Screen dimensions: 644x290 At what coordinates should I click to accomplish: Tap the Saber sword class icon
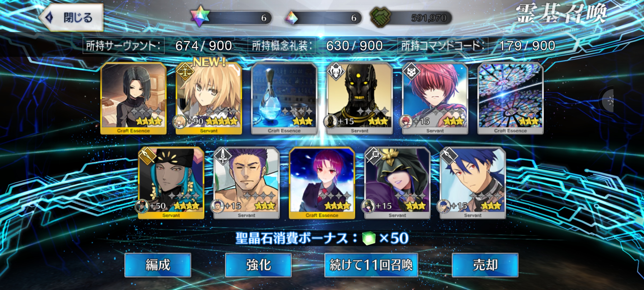[x=223, y=156]
